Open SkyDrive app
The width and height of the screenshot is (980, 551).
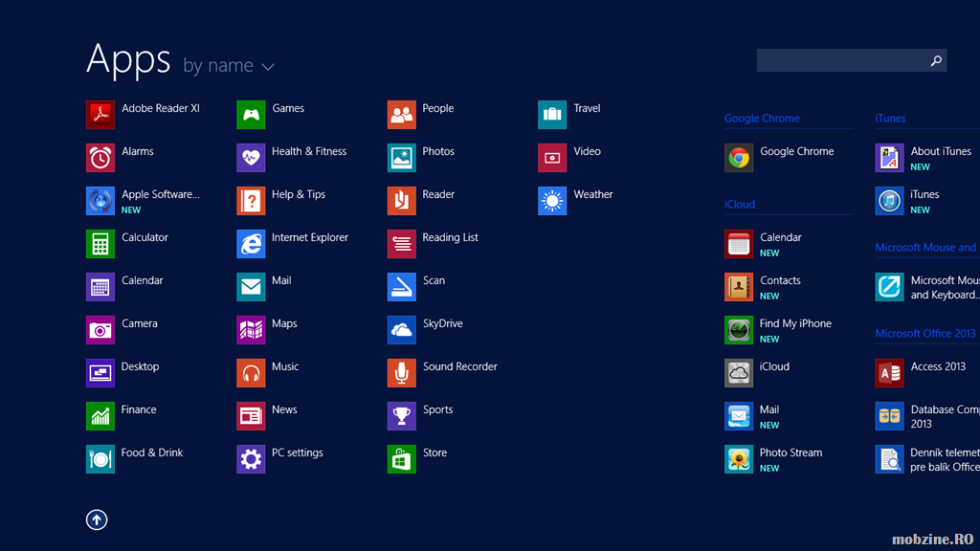[x=425, y=330]
